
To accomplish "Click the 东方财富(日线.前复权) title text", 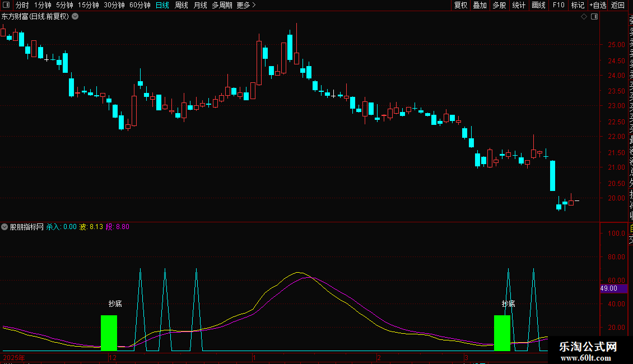I will click(35, 17).
